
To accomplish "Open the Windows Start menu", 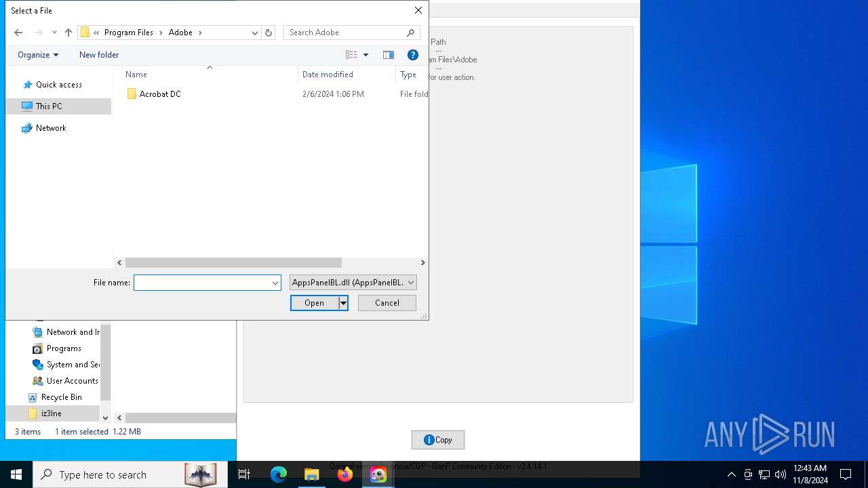I will coord(16,474).
